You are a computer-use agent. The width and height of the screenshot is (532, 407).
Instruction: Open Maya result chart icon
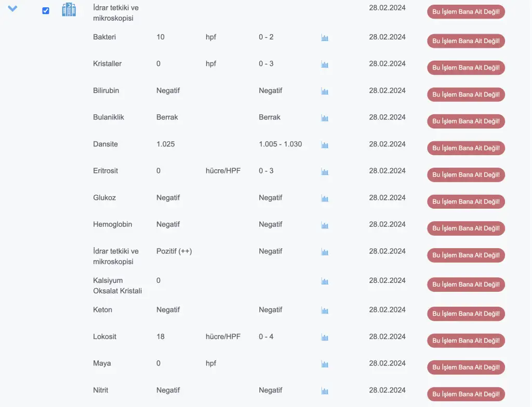tap(325, 364)
